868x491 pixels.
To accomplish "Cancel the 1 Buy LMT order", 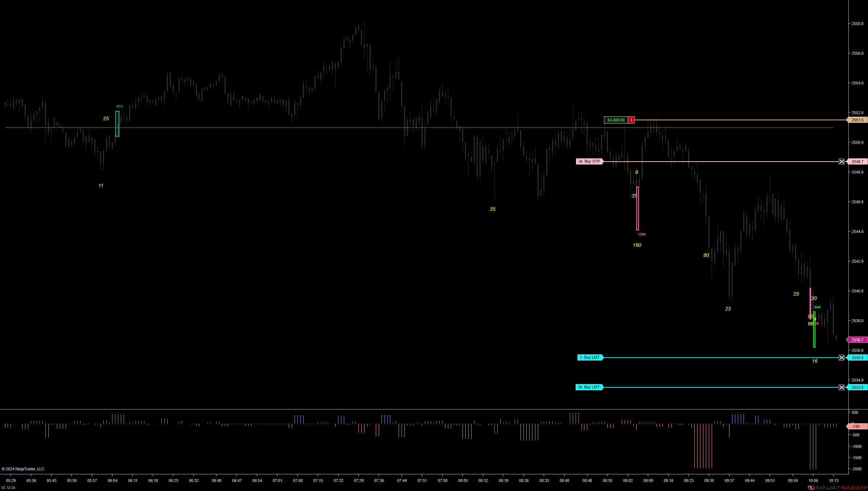I will [842, 358].
